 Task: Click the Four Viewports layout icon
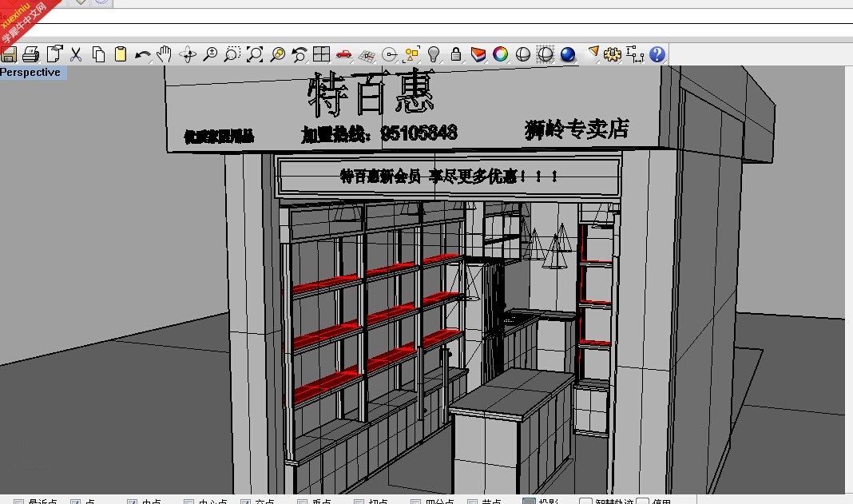321,54
